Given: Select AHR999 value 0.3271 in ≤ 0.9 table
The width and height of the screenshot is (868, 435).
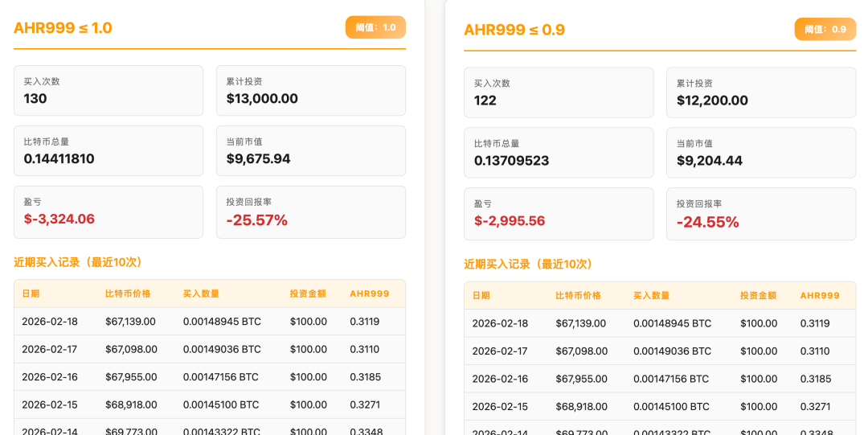Looking at the screenshot, I should pos(816,406).
